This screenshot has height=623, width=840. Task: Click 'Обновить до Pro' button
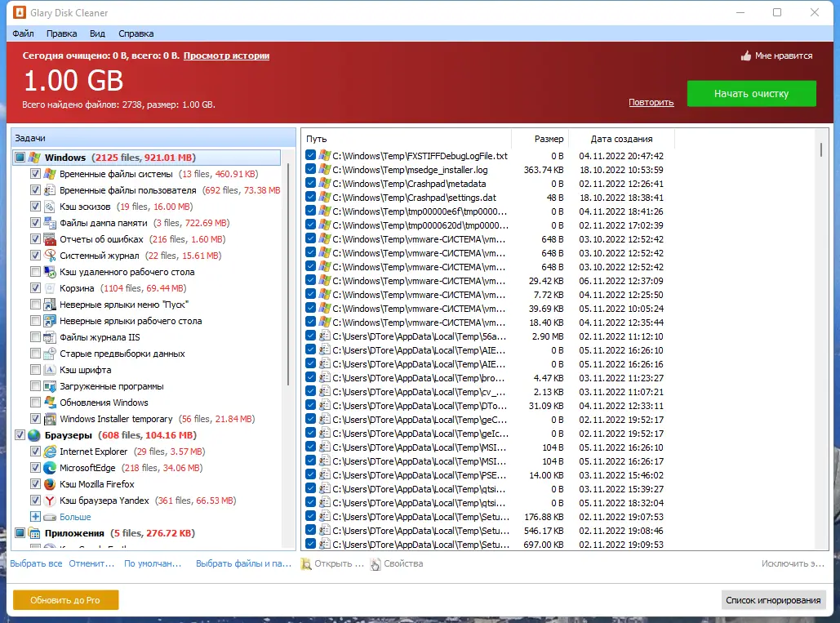[x=65, y=600]
